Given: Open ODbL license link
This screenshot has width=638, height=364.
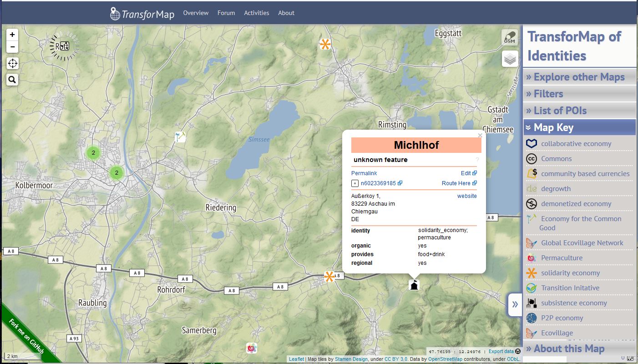Looking at the screenshot, I should [x=513, y=359].
